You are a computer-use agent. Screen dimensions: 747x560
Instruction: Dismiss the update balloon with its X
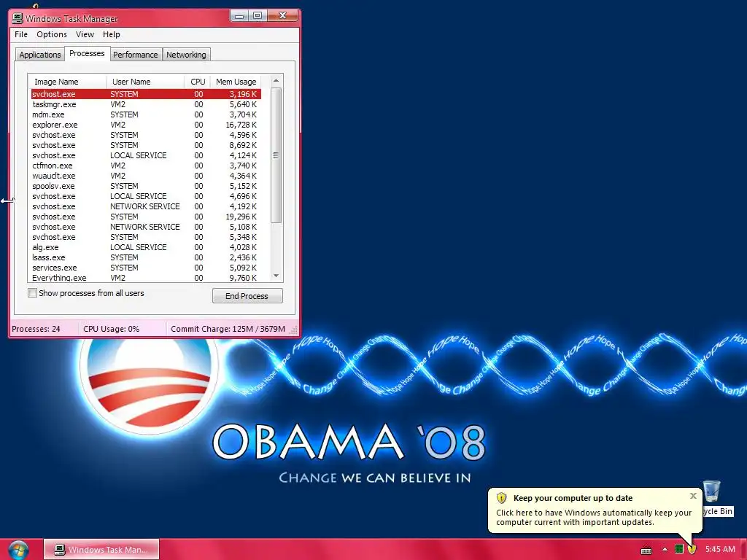(693, 496)
